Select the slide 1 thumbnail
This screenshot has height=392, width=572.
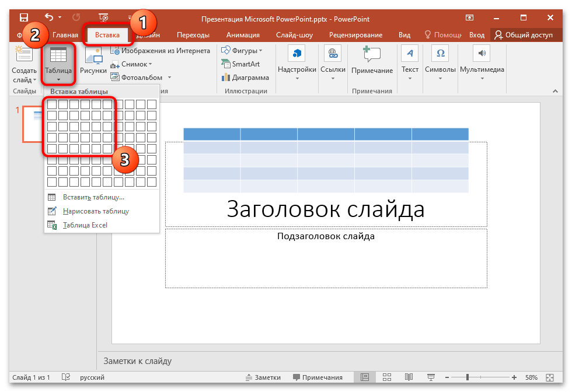(33, 124)
